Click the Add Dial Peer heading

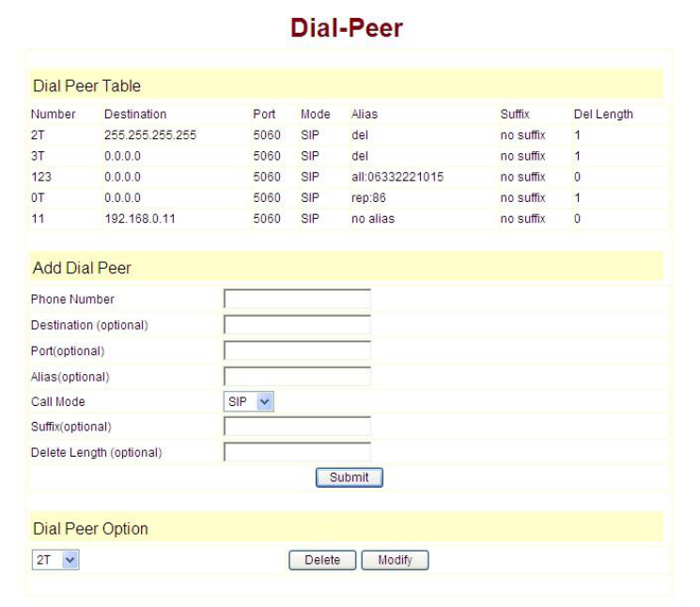(82, 268)
